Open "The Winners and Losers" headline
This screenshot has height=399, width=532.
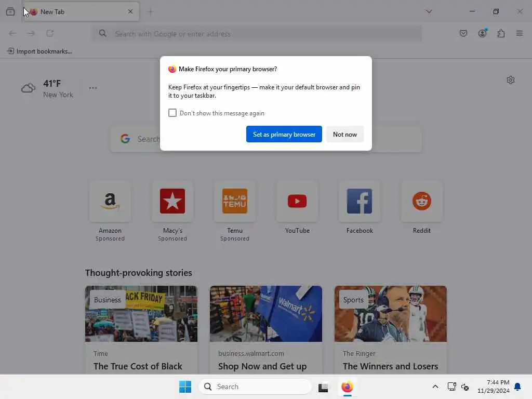coord(390,366)
